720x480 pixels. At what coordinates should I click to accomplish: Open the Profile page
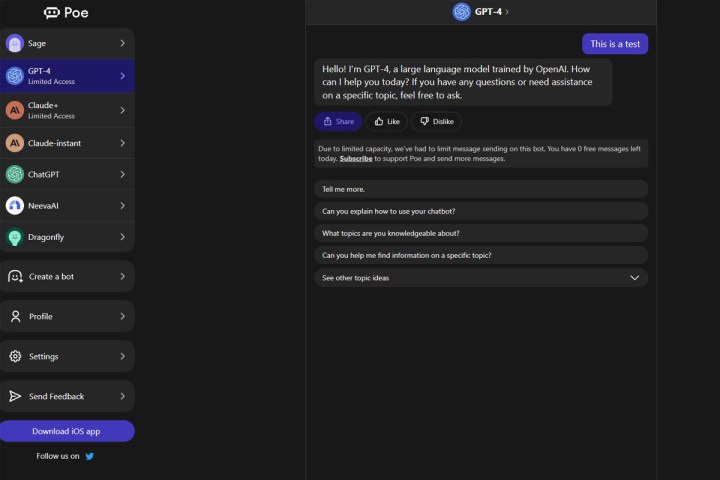[x=67, y=316]
